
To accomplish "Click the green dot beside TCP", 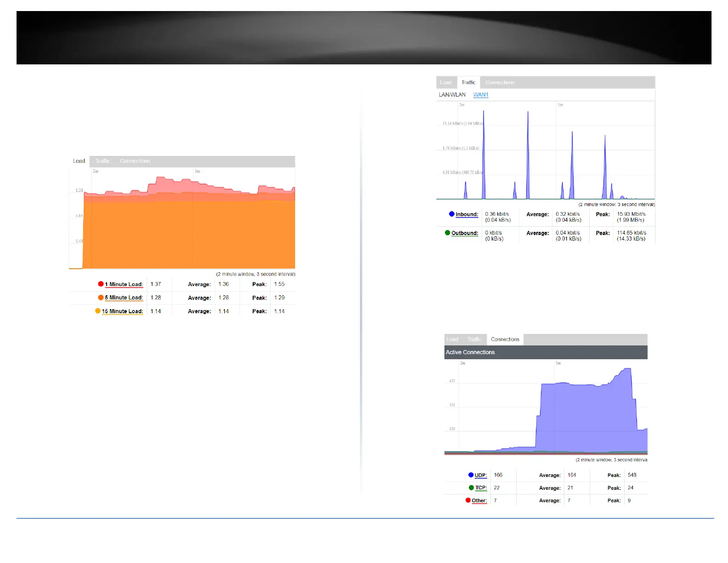I will point(472,488).
